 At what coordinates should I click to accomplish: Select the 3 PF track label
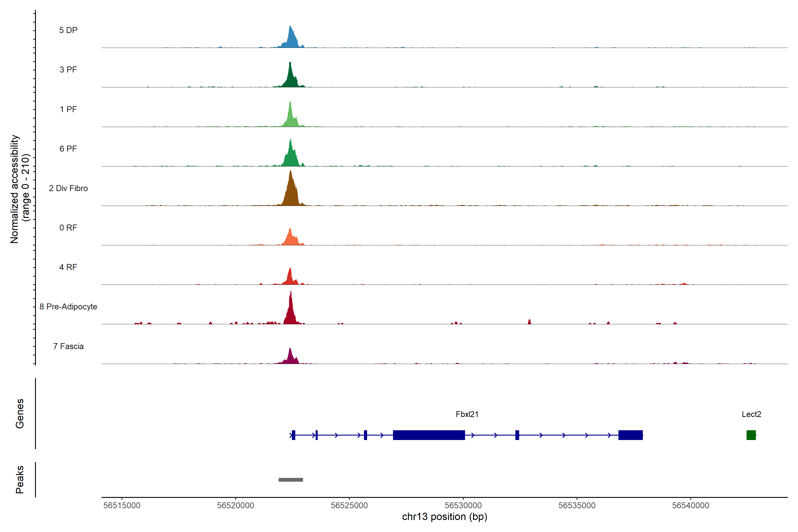pyautogui.click(x=68, y=70)
